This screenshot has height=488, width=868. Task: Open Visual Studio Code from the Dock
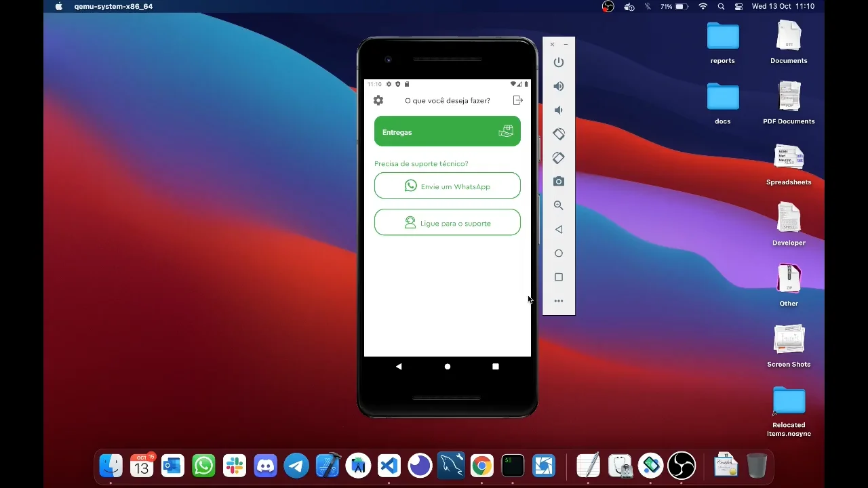pos(389,466)
